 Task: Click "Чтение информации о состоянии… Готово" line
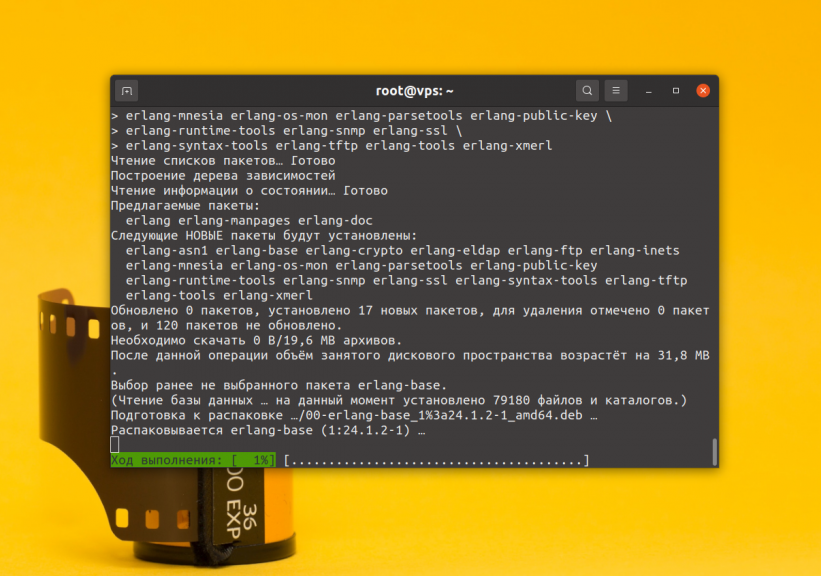tap(249, 191)
